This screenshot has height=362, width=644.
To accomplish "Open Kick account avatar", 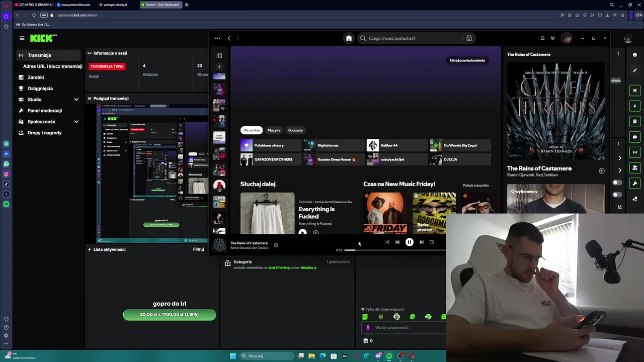I will [628, 38].
